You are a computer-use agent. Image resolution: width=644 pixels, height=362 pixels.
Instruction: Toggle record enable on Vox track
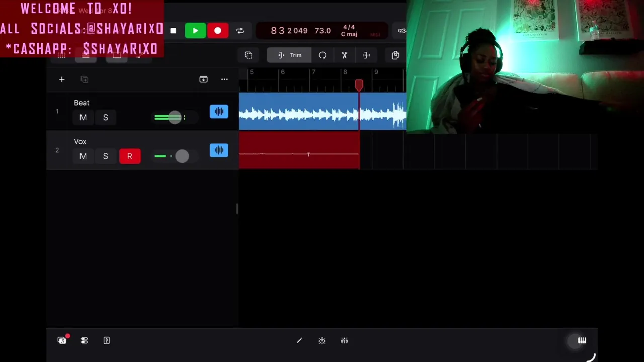130,156
